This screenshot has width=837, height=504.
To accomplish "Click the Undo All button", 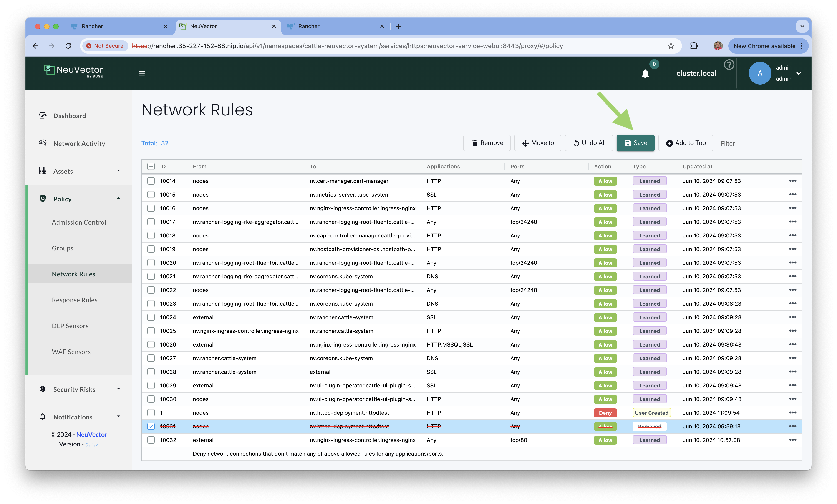I will click(589, 143).
